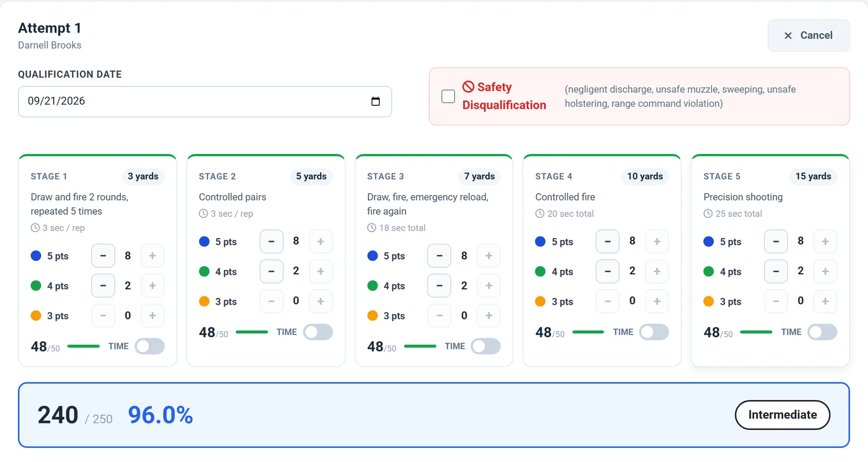
Task: Increase Stage 2 3 pts hit count
Action: click(x=321, y=301)
